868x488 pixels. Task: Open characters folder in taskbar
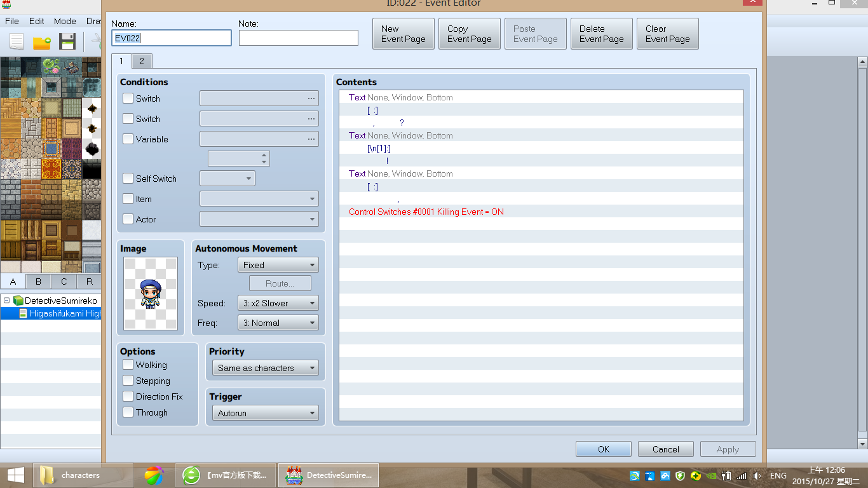coord(83,475)
